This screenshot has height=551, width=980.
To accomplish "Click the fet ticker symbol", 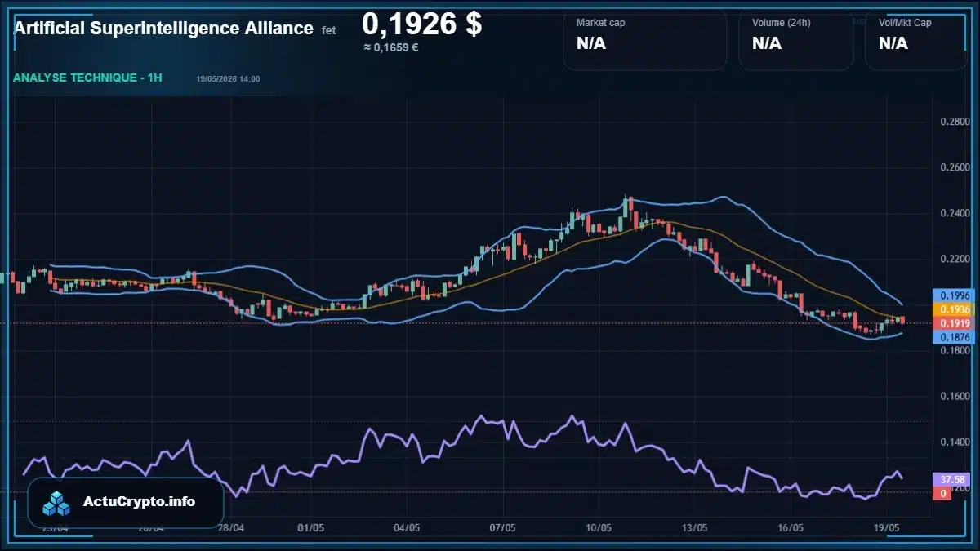I will point(328,30).
